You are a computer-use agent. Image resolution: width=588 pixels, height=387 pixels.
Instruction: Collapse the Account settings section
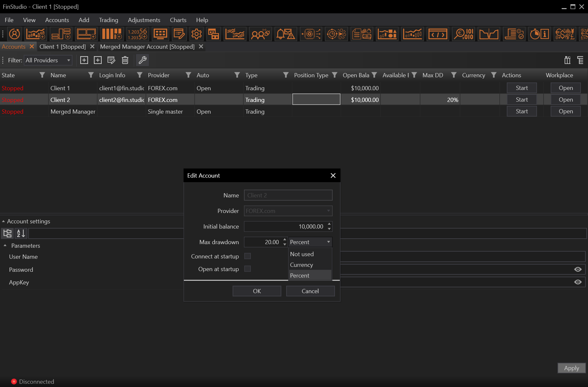pos(4,221)
